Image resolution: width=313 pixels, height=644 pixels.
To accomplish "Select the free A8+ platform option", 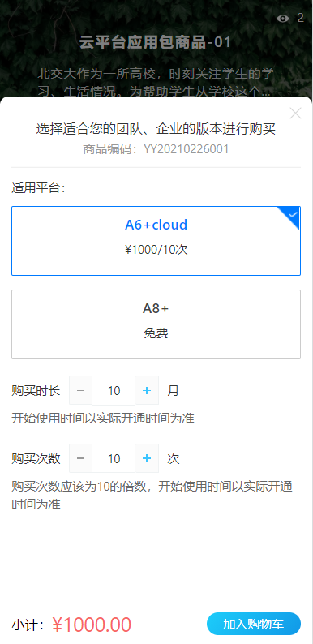I will [156, 324].
